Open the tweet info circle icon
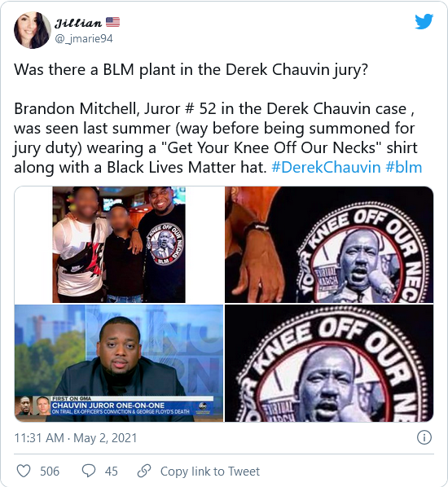448x487 pixels. click(424, 437)
